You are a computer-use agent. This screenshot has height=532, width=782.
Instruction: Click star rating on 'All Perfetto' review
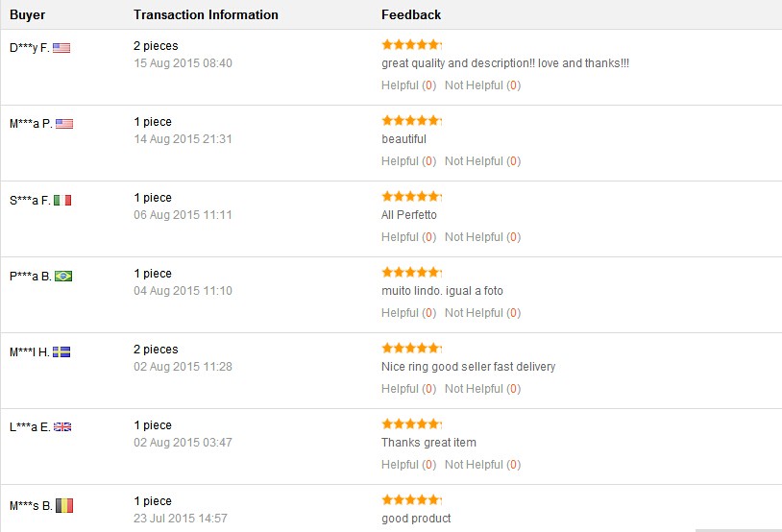pyautogui.click(x=411, y=196)
